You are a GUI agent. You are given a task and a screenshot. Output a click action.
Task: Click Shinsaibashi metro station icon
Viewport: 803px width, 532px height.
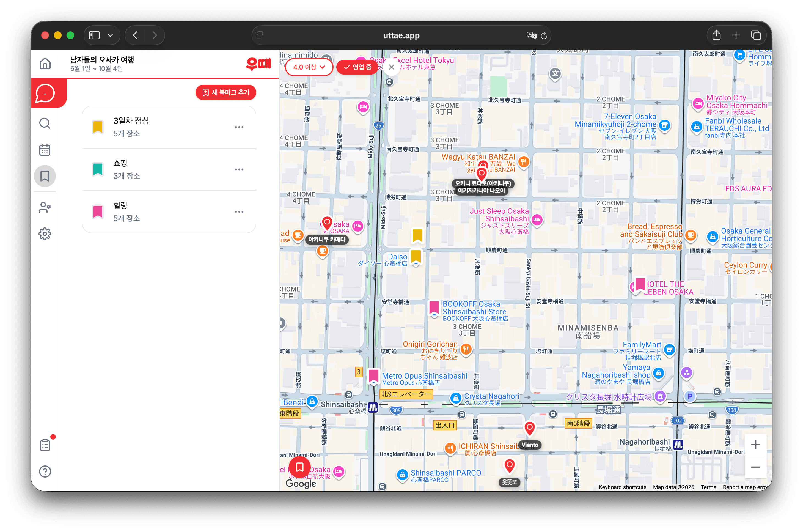tap(373, 407)
